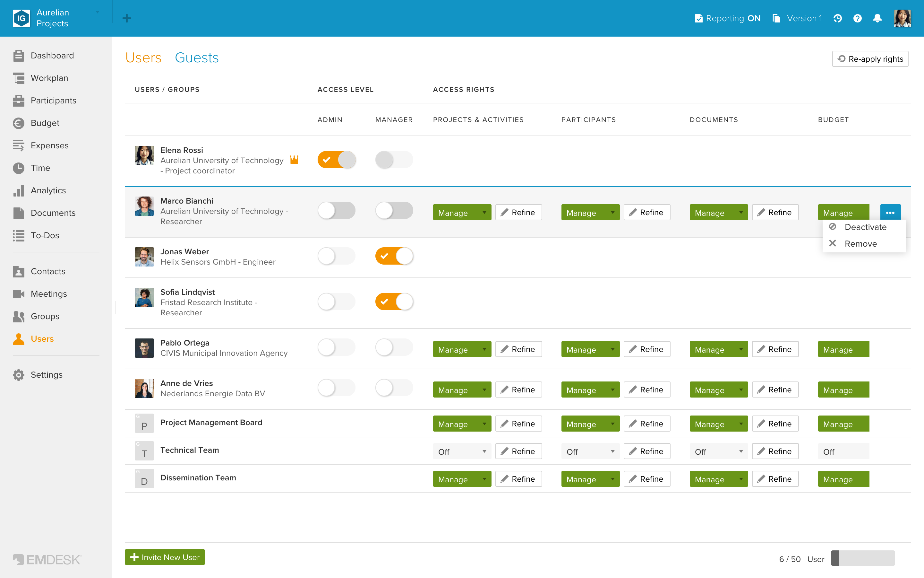This screenshot has height=578, width=924.
Task: Select the Users tab heading
Action: (x=143, y=58)
